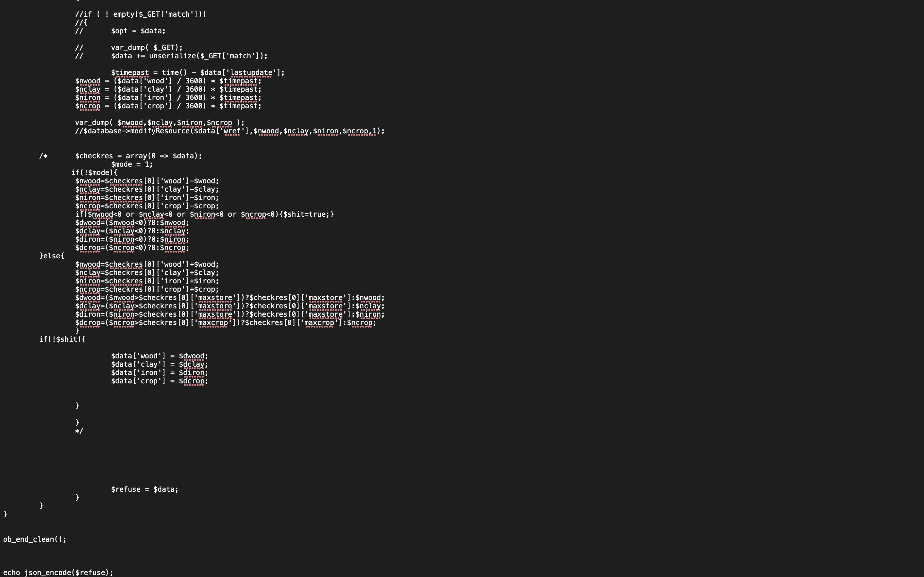Image resolution: width=924 pixels, height=577 pixels.
Task: Click the $dcrop line containing 'maxcrop'
Action: [x=225, y=323]
